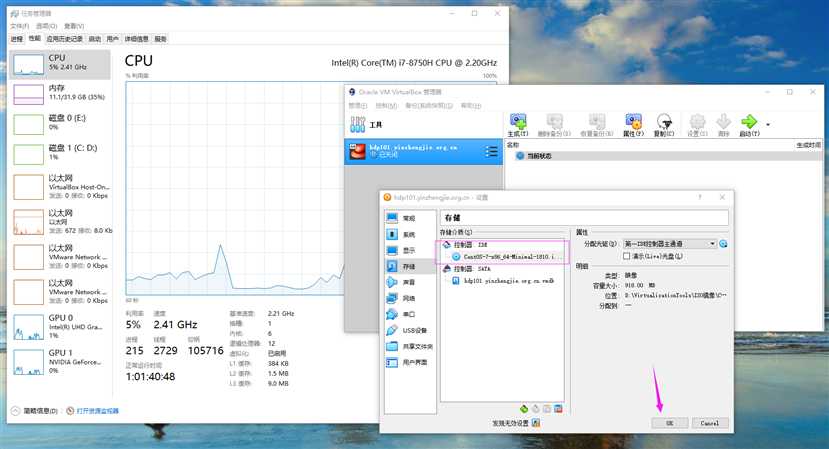Open the 文件(F) menu in Task Manager
Viewport: 829px width, 449px height.
20,26
